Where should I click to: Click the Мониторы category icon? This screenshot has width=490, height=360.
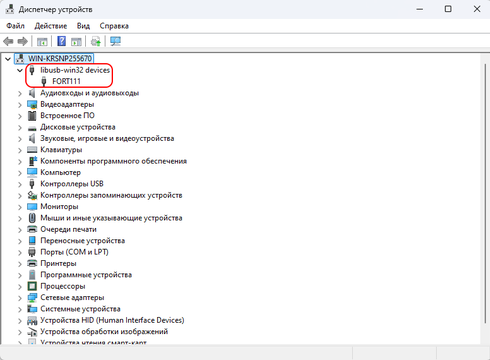click(32, 207)
